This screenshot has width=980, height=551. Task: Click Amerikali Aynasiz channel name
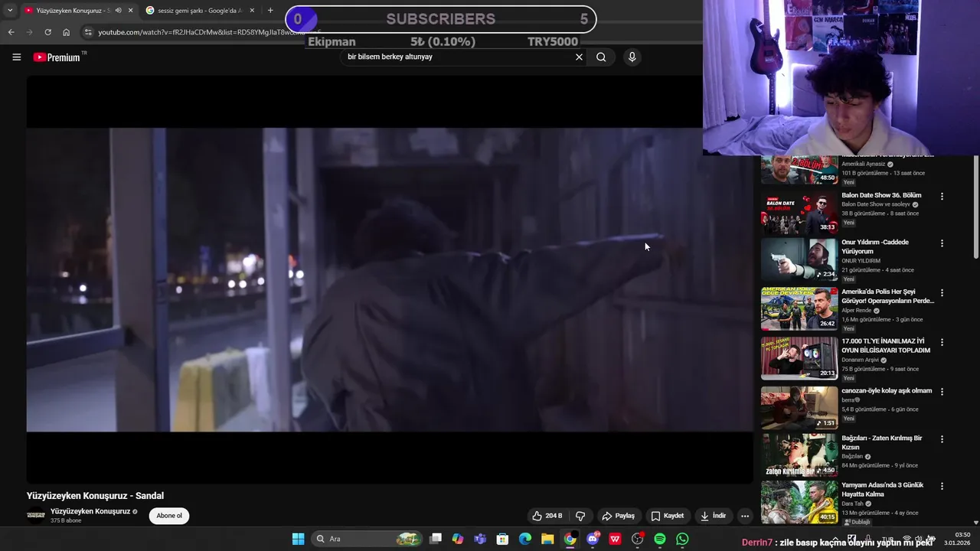point(863,164)
